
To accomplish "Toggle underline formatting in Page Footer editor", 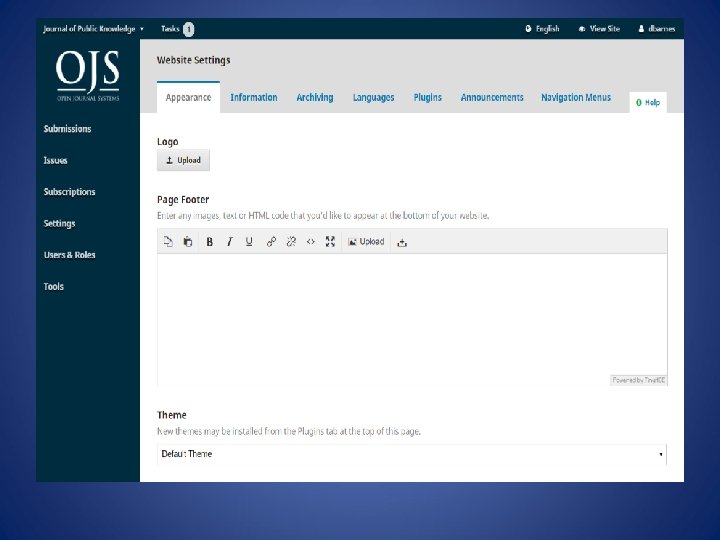I will [249, 242].
